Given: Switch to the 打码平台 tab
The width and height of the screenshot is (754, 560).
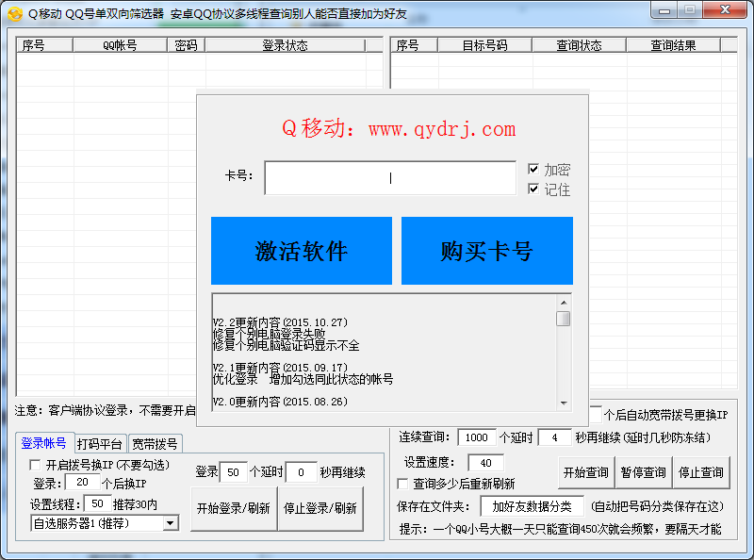Looking at the screenshot, I should click(x=100, y=444).
